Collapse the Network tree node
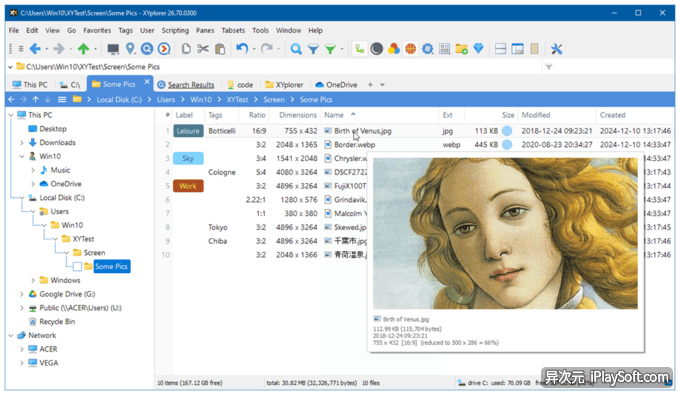 coord(11,336)
